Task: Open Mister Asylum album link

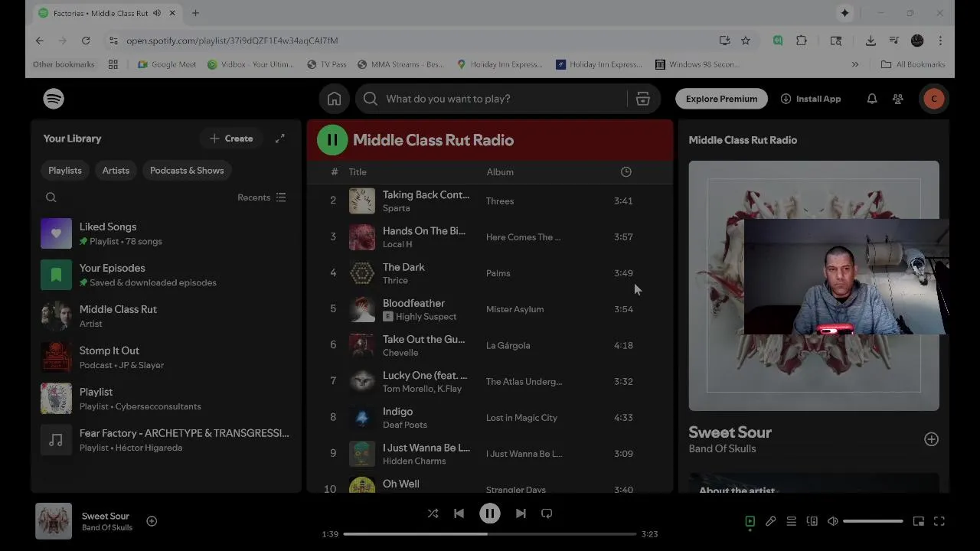Action: pos(514,309)
